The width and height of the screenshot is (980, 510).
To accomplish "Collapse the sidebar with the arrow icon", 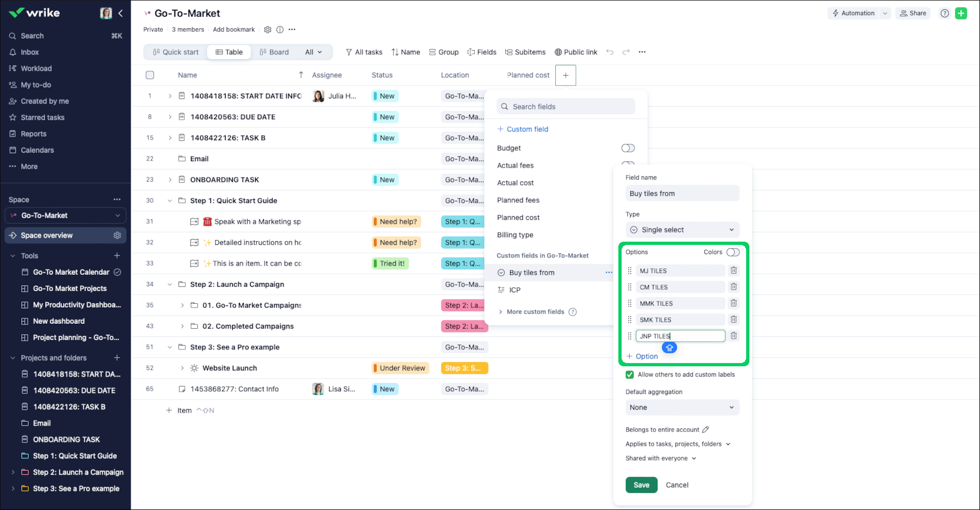I will point(121,13).
